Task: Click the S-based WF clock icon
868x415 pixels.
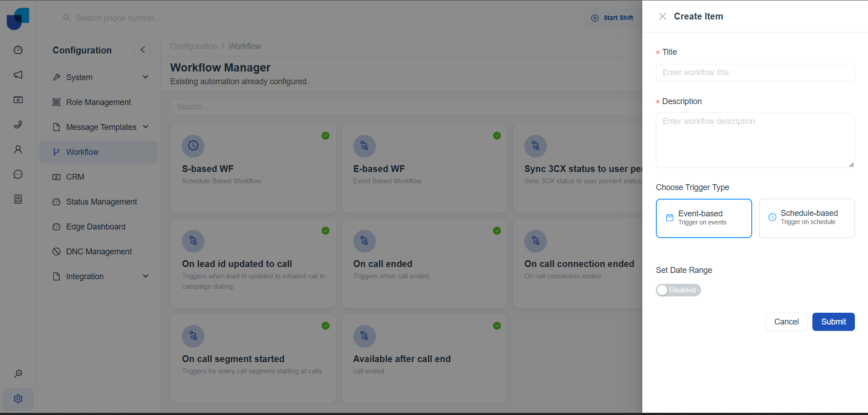Action: click(x=193, y=146)
